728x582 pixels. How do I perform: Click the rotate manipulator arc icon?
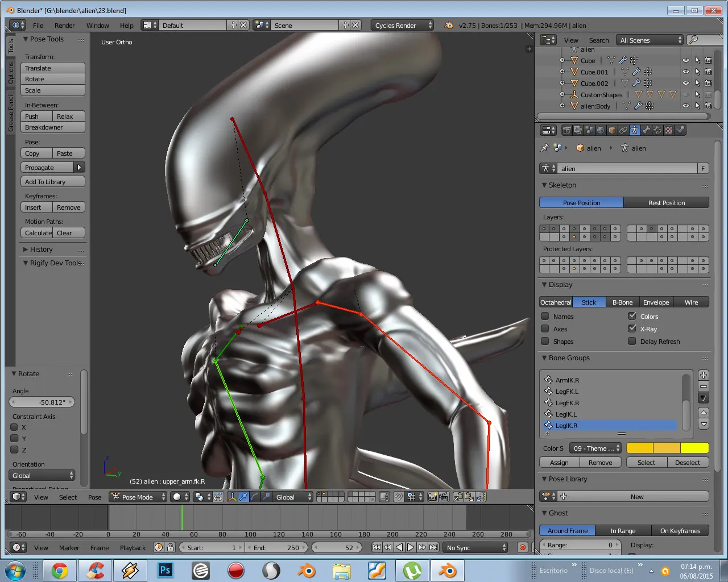point(255,497)
